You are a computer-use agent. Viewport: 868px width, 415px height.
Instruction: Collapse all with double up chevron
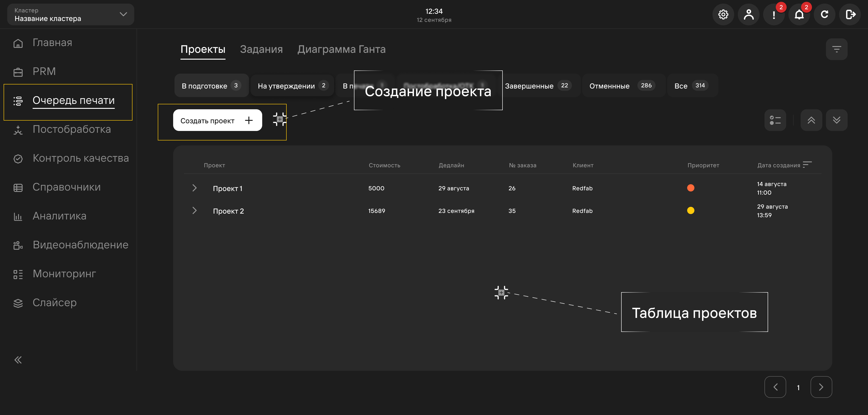pos(811,120)
